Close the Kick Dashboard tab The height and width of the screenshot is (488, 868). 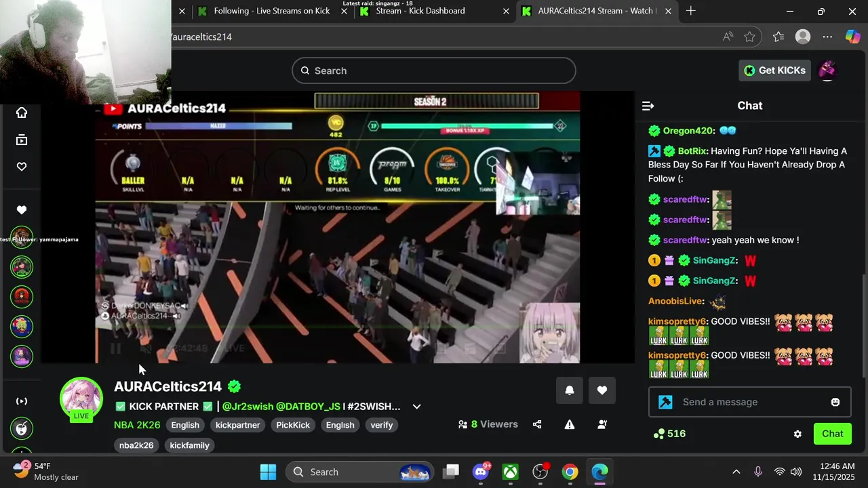[506, 11]
